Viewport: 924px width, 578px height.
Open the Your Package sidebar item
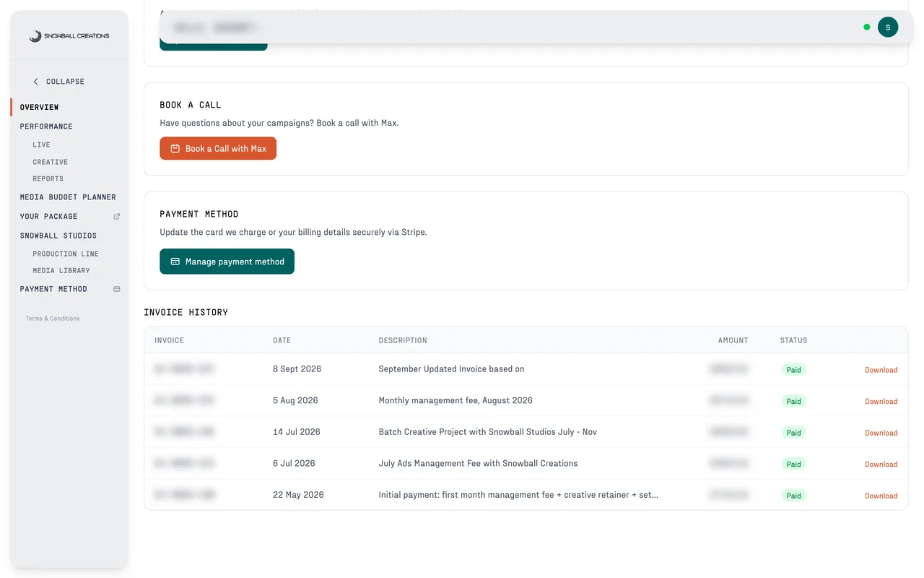point(48,217)
